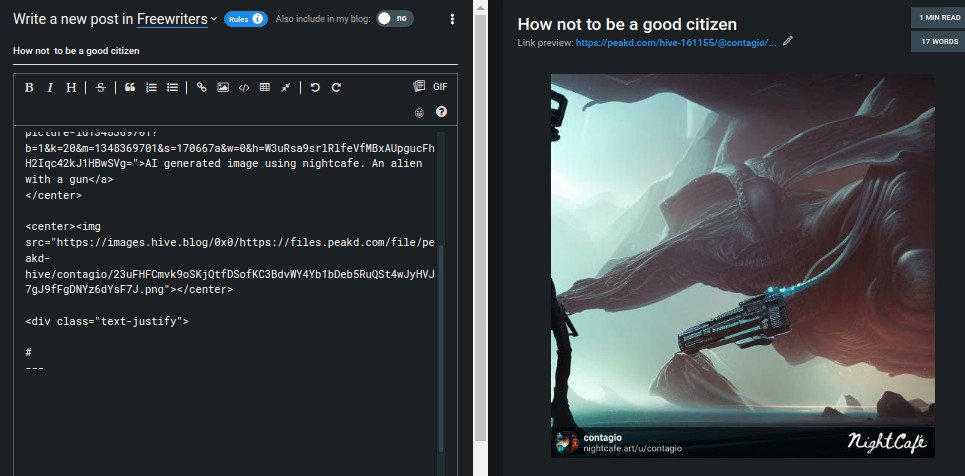Click the 17 WORDS badge
The height and width of the screenshot is (476, 965).
coord(939,42)
